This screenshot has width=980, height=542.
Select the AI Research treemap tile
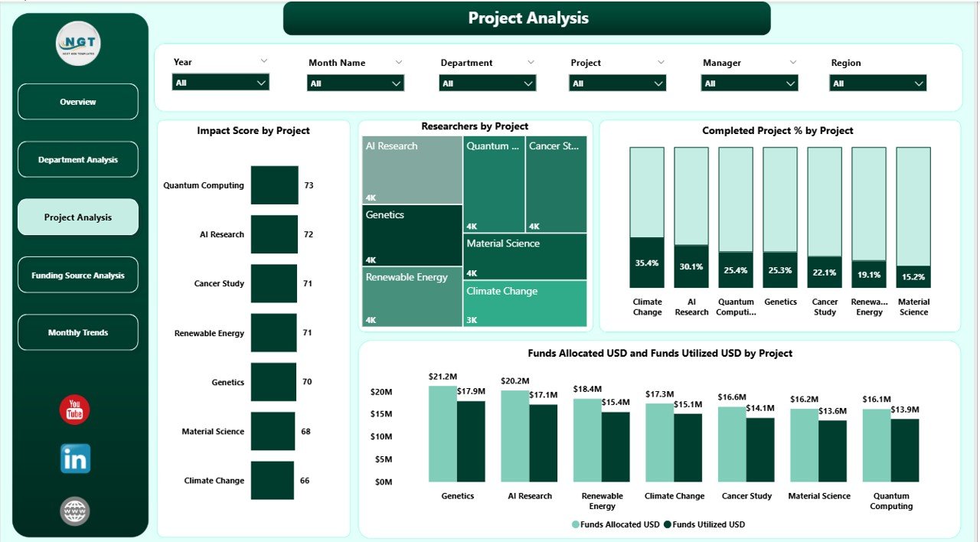411,170
